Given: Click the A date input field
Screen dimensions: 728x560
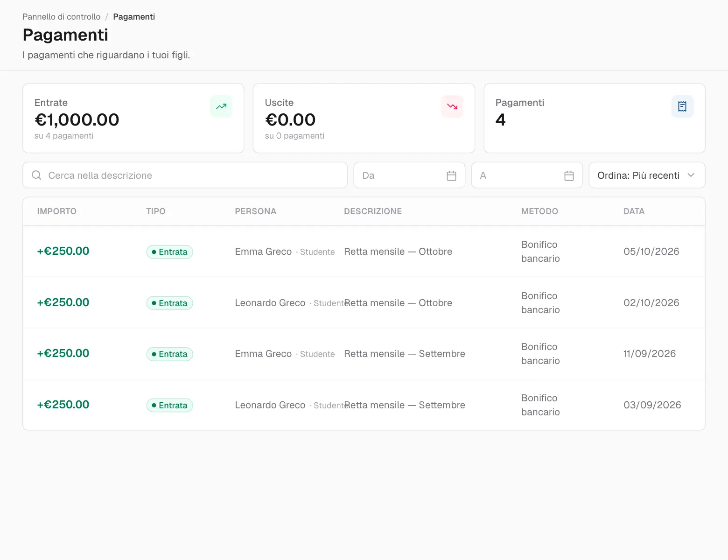Looking at the screenshot, I should (x=527, y=175).
